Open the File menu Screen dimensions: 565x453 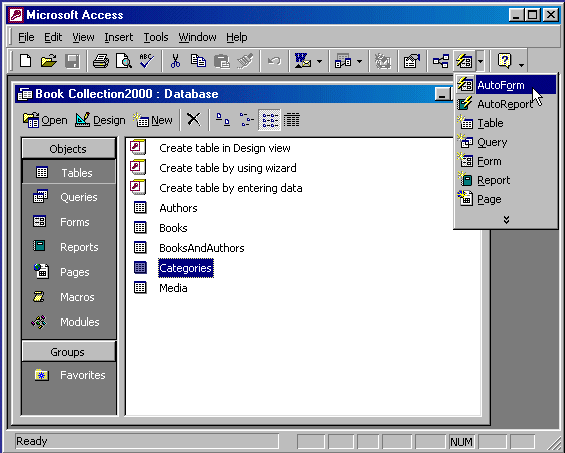pyautogui.click(x=26, y=37)
